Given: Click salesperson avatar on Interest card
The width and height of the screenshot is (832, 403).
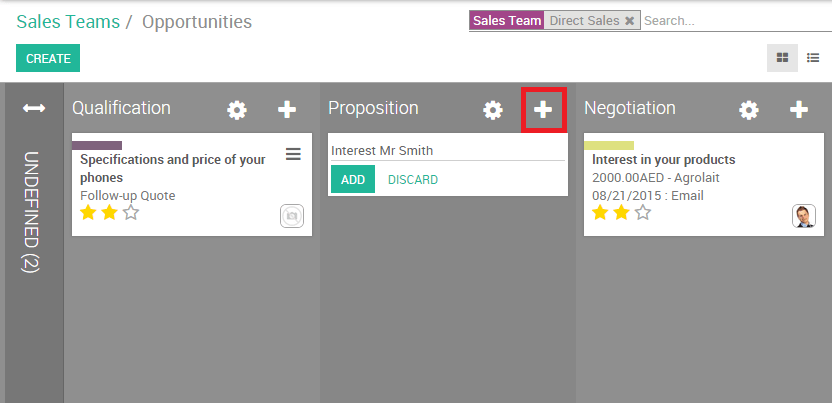Looking at the screenshot, I should pos(804,216).
